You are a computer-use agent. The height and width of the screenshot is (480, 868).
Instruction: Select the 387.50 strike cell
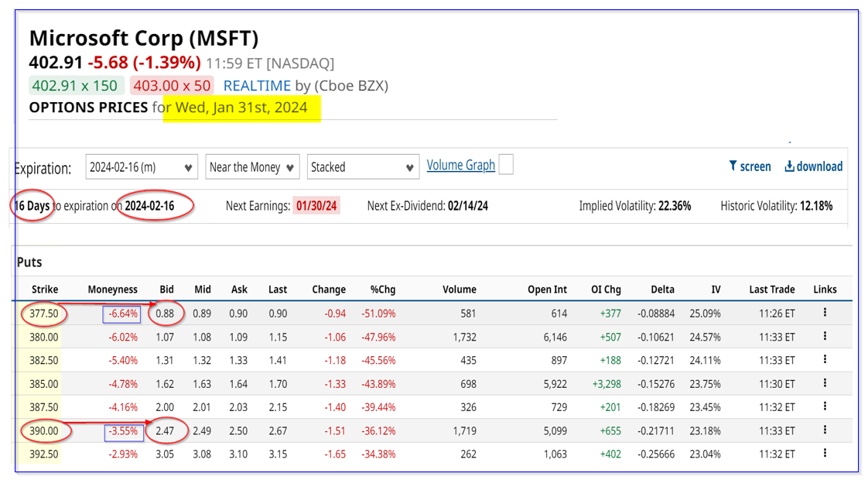[44, 407]
